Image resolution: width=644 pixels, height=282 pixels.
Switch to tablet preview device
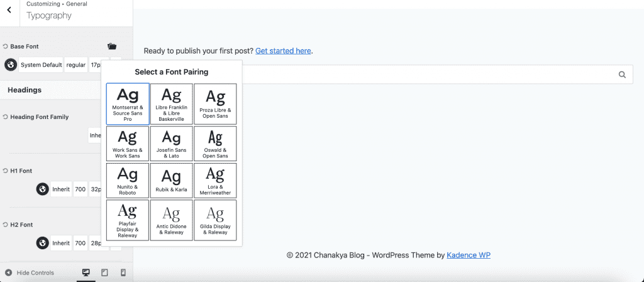point(104,273)
